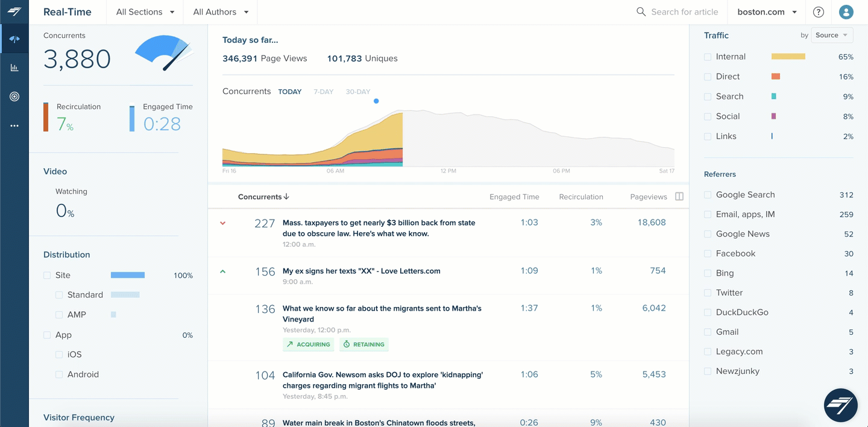Open the Historical bar chart view in sidebar

pyautogui.click(x=14, y=67)
